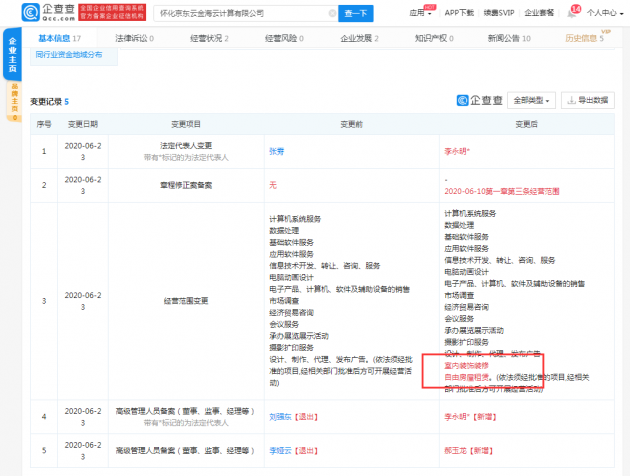Switch to 企业发展 tab

click(x=359, y=38)
